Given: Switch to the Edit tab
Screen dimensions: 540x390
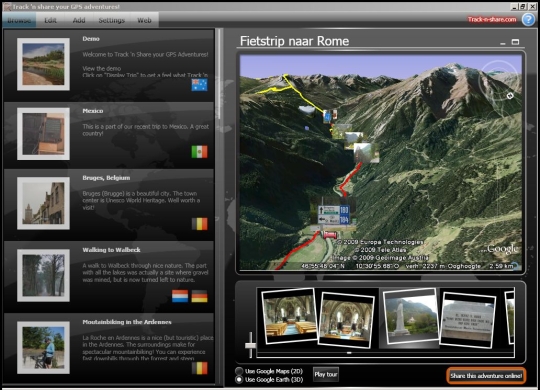Looking at the screenshot, I should 50,20.
